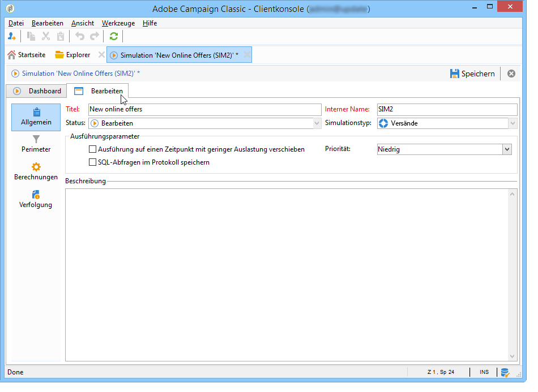The height and width of the screenshot is (392, 538).
Task: Maximize the Adobe Campaign window
Action: 490,7
